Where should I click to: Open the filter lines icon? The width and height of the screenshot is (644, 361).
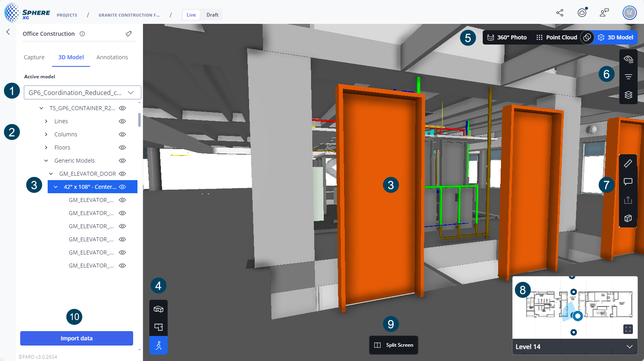(628, 77)
